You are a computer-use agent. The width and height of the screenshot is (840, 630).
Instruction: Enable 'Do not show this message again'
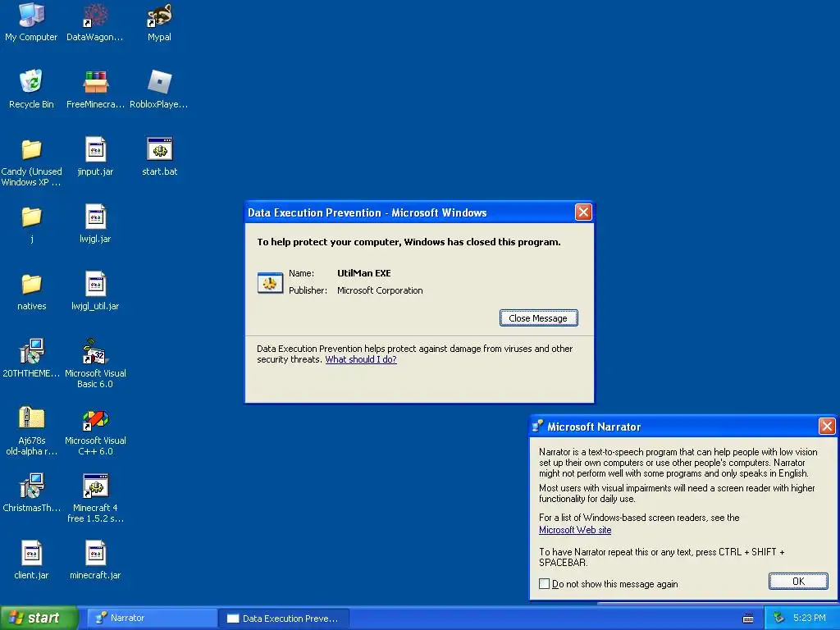click(545, 584)
